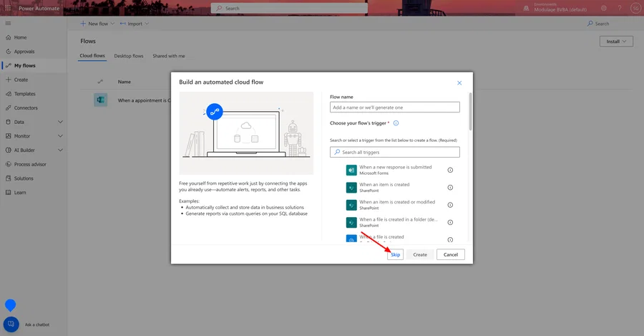Click the Monitor icon in the sidebar
Screen dimensions: 644x336
pos(8,136)
